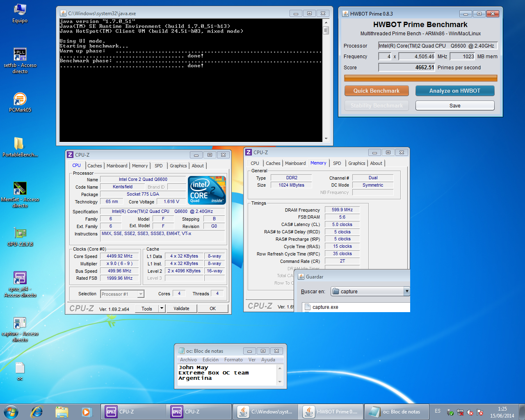
Task: Open the oc text file icon
Action: click(x=20, y=368)
